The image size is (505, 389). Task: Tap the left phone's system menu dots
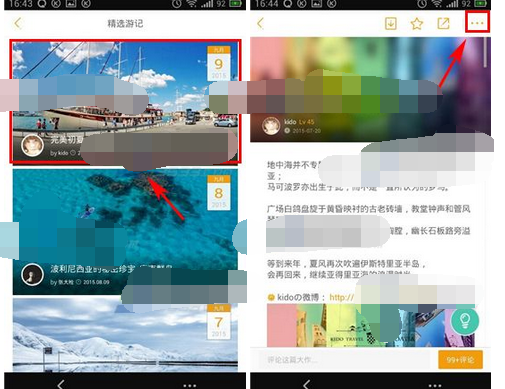(x=190, y=385)
